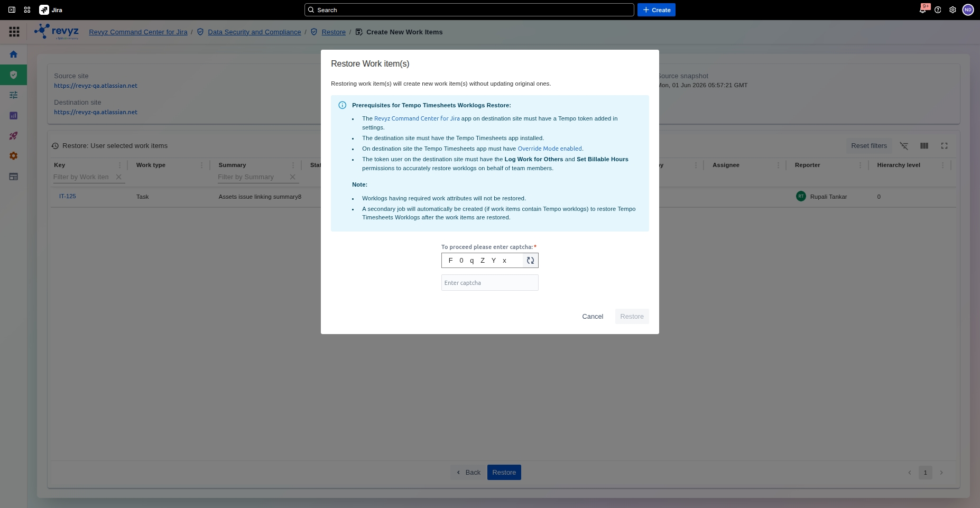Viewport: 980px width, 508px height.
Task: Open the Destination site URL link
Action: (96, 112)
